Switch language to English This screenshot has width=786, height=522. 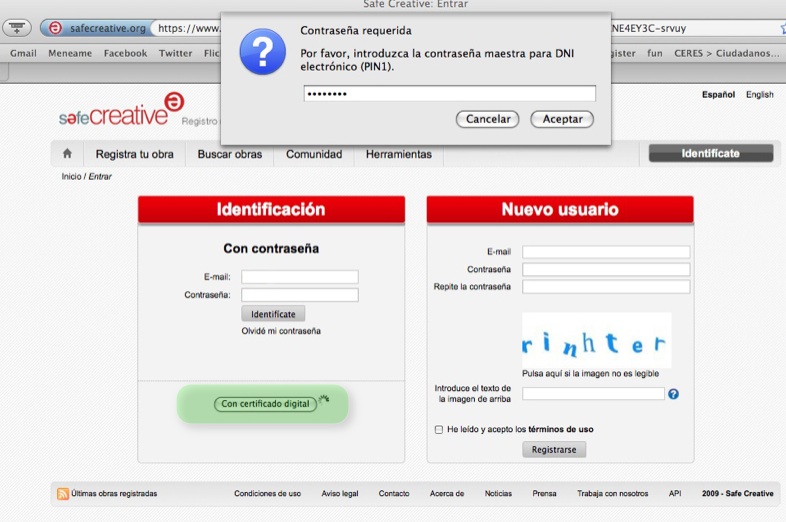pos(759,95)
